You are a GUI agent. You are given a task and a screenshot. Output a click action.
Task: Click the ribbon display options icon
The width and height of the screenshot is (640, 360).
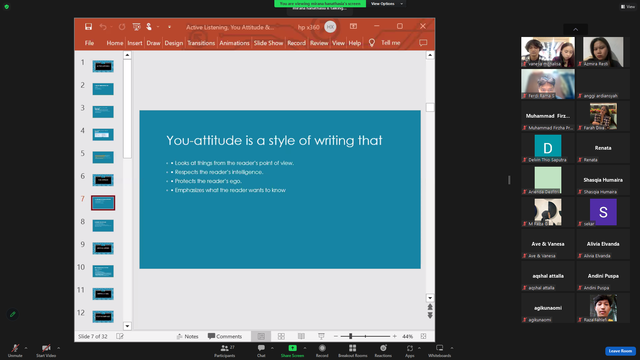[353, 27]
